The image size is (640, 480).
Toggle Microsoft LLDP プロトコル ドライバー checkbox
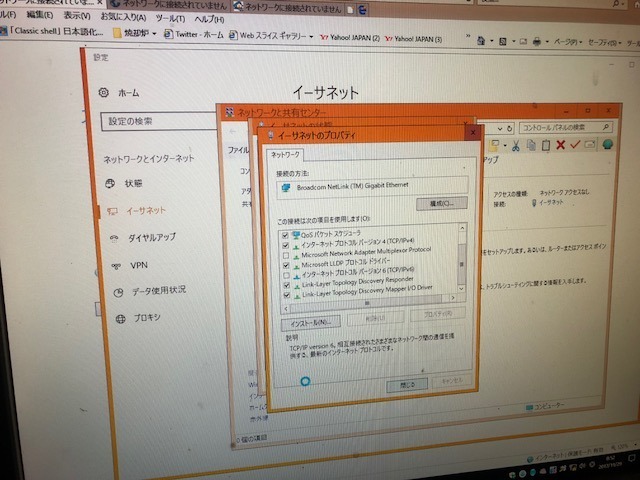coord(286,265)
